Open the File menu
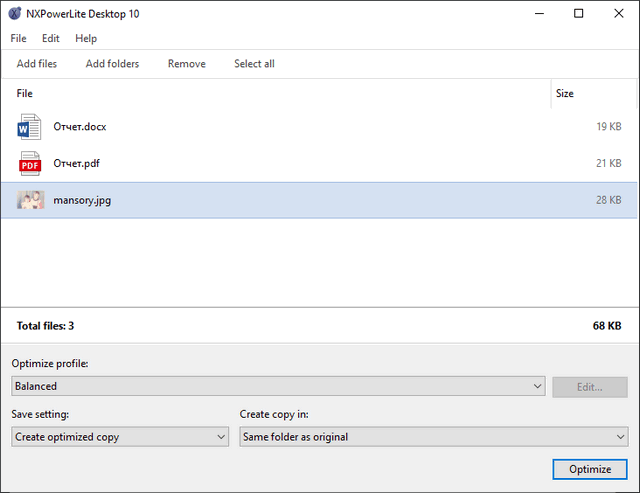 (18, 38)
